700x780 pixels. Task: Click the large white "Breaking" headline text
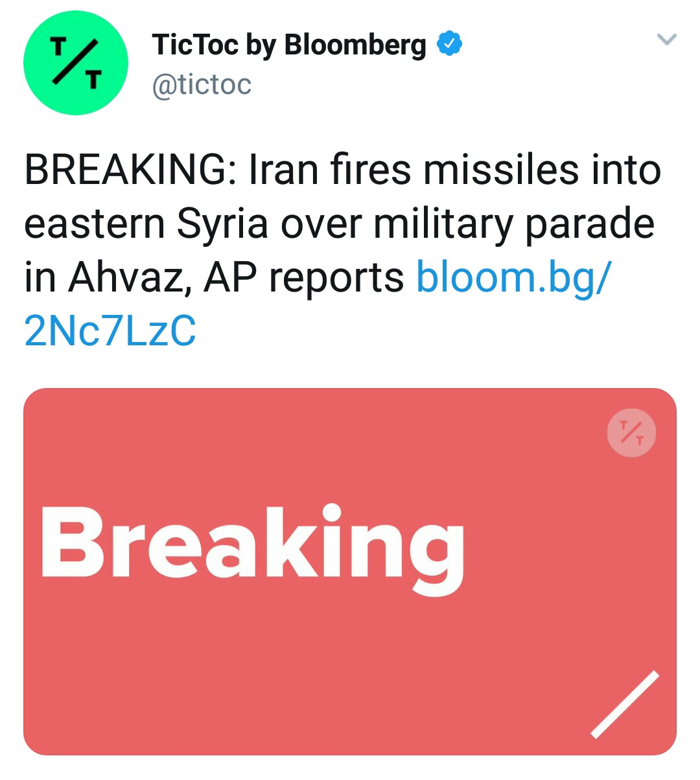[252, 547]
